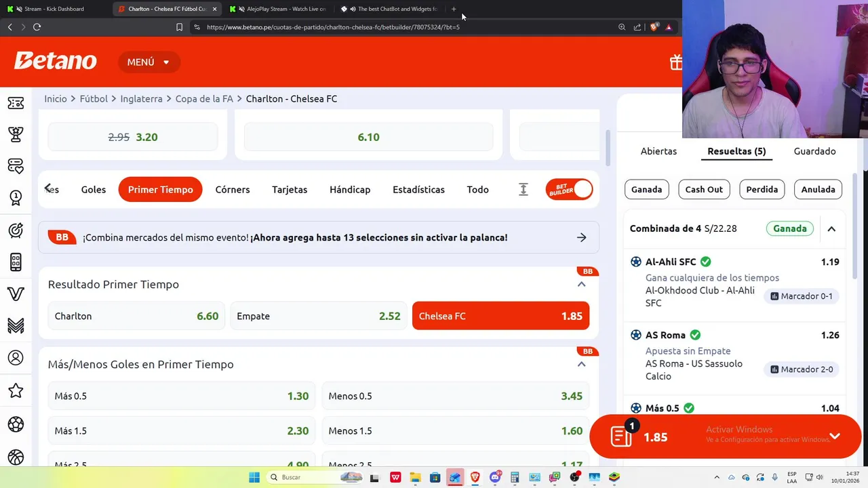Toggle the Bet Builder switch
This screenshot has width=868, height=488.
(569, 190)
